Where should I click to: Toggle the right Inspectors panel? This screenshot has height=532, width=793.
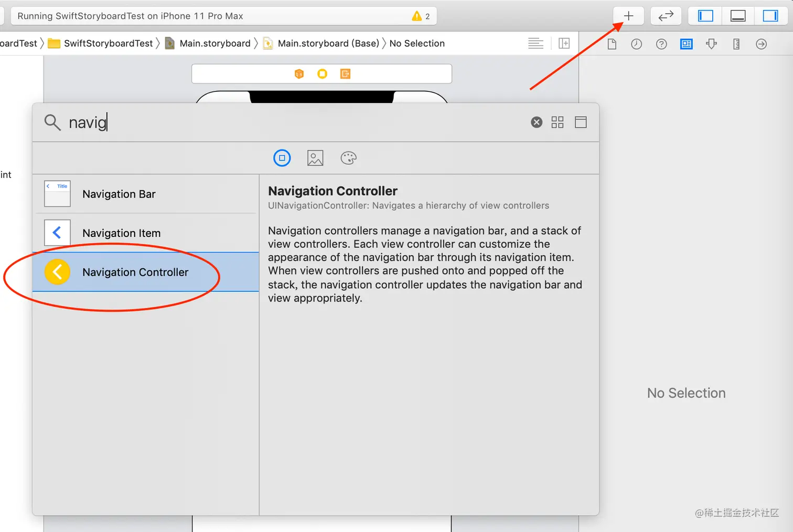(x=770, y=16)
